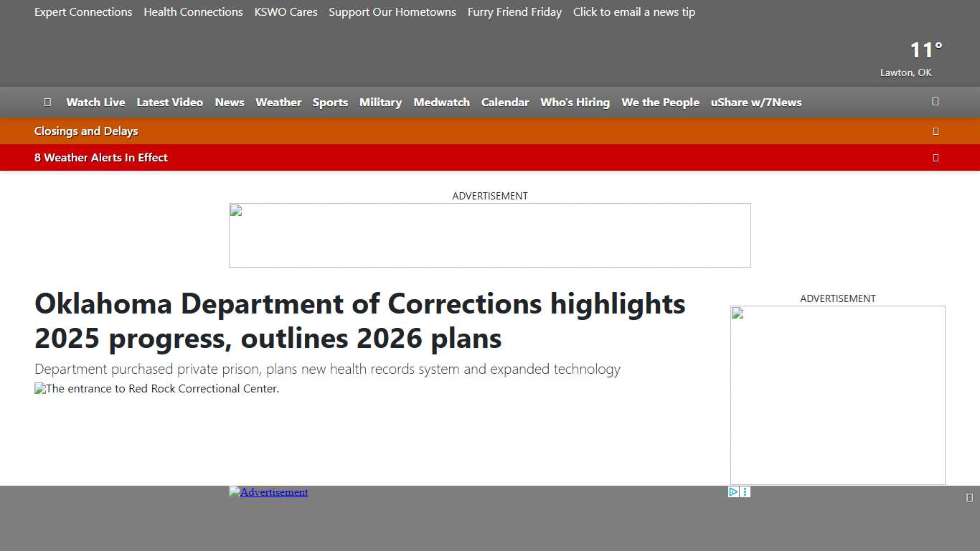980x551 pixels.
Task: Open the Who's Hiring page
Action: (575, 102)
